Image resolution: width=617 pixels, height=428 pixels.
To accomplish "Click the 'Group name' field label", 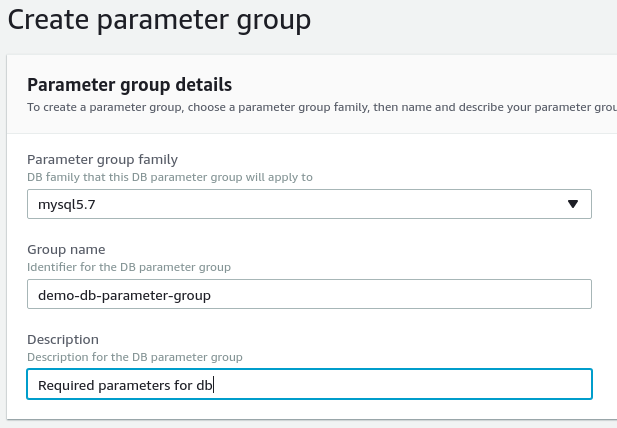I will tap(66, 249).
